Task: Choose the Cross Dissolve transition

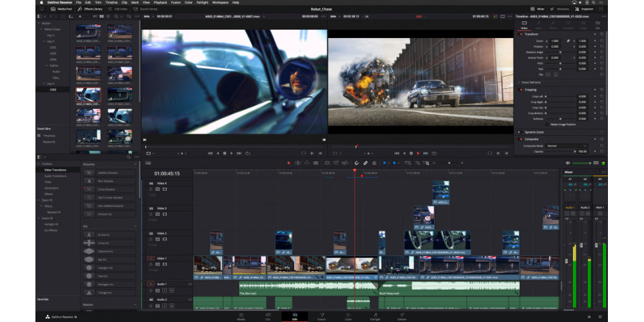Action: pos(109,189)
